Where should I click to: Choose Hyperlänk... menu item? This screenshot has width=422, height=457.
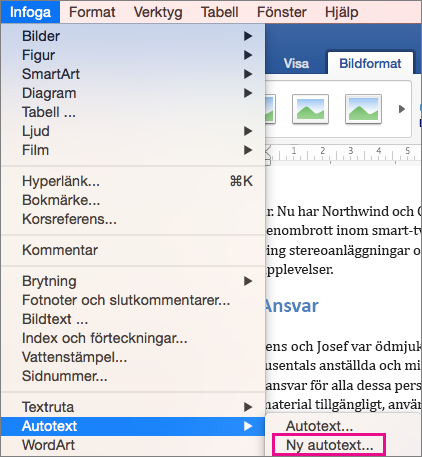(133, 181)
